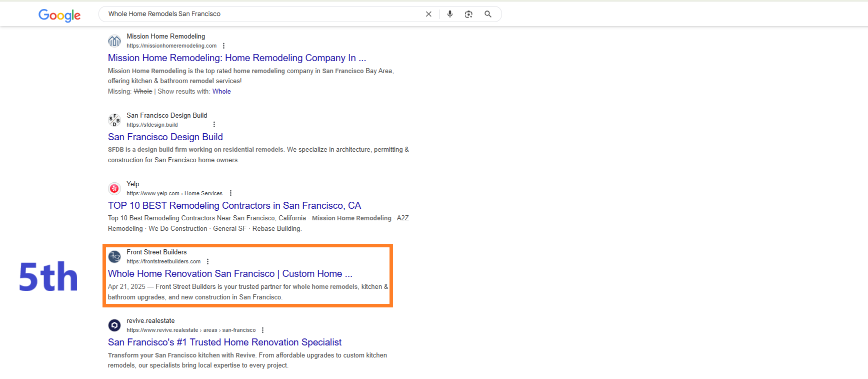Image resolution: width=868 pixels, height=379 pixels.
Task: Open 'Mission Home Remodeling: Home Remodeling Company' link
Action: 237,58
